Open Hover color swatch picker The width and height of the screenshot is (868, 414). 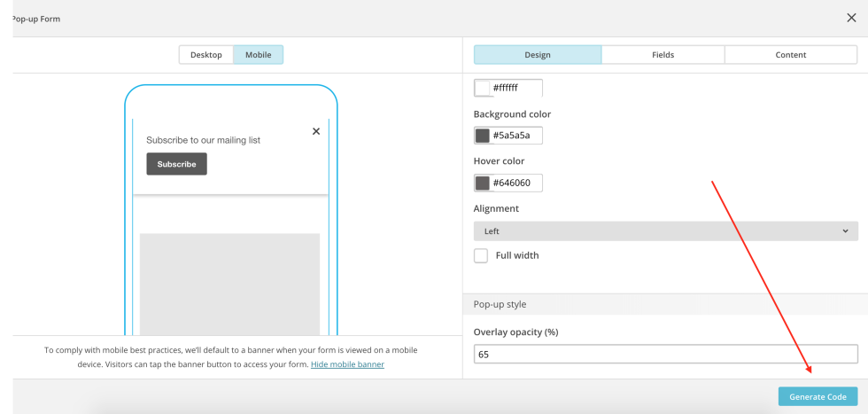coord(483,183)
